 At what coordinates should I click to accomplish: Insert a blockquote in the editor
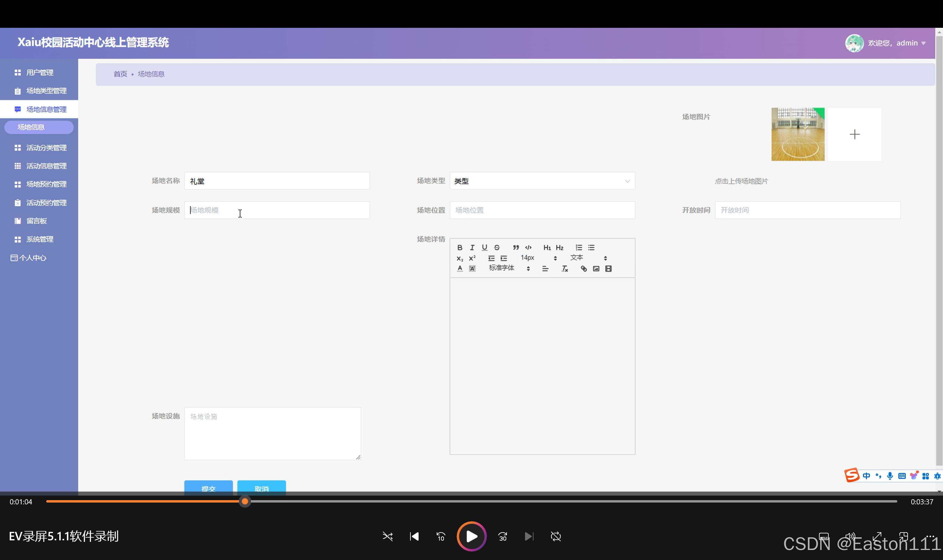coord(516,248)
